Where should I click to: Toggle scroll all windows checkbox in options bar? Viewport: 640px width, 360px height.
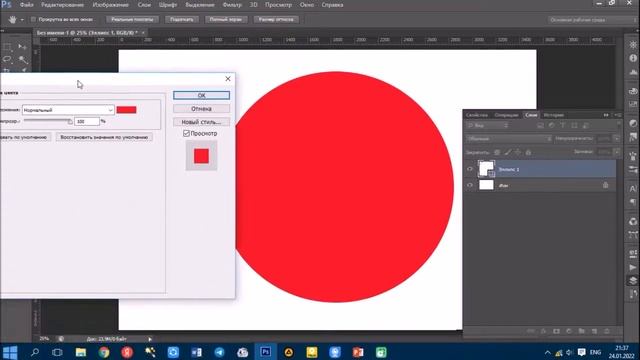click(33, 19)
